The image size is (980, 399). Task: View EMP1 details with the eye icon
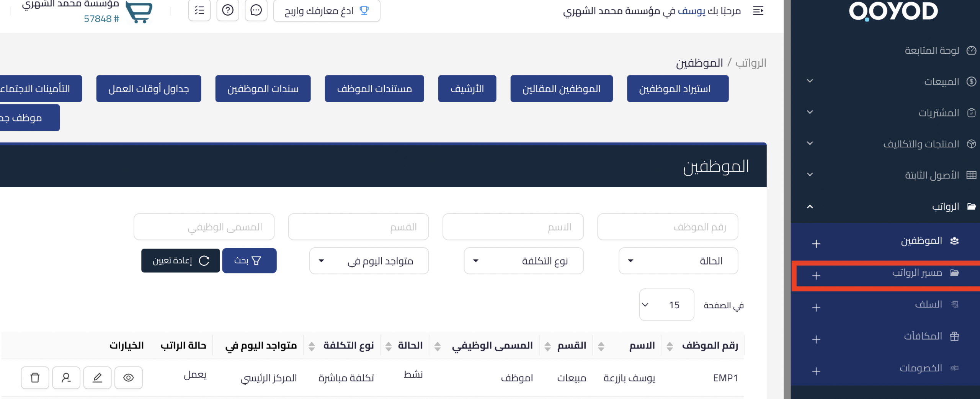pos(129,378)
